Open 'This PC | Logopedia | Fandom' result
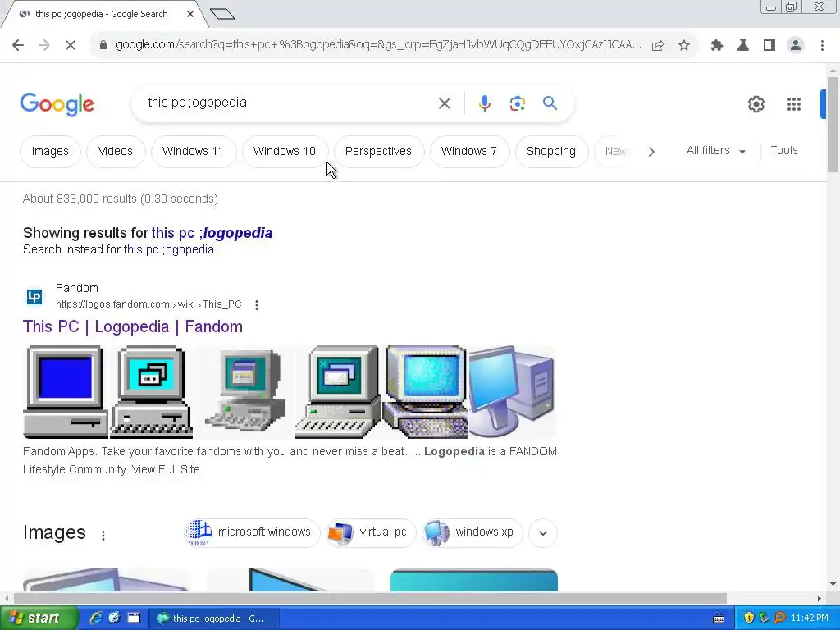Screen dimensions: 840x630 click(x=133, y=326)
